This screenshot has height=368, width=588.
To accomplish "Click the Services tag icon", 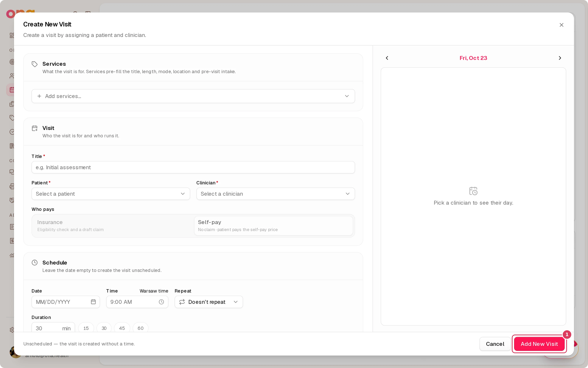I will 35,64.
